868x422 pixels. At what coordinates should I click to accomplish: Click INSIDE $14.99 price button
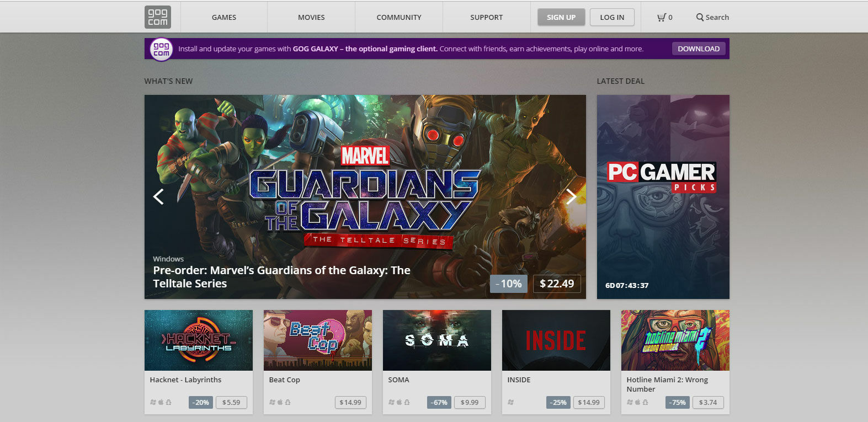589,402
